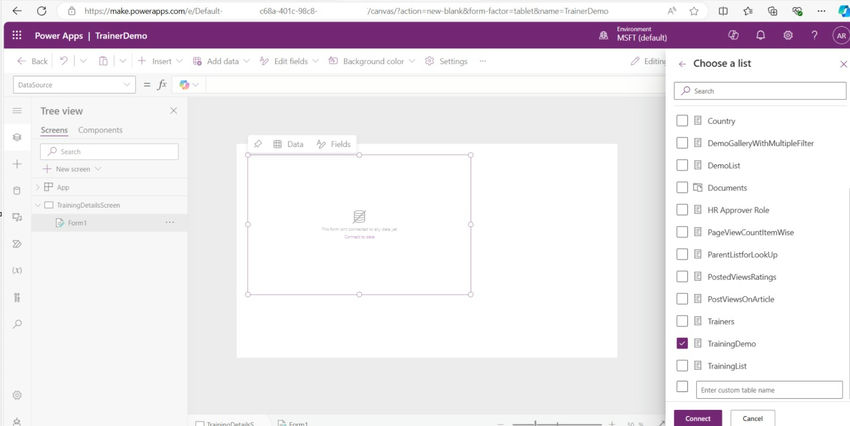Check the HR Approver Role checkbox
The image size is (850, 426).
(x=682, y=210)
